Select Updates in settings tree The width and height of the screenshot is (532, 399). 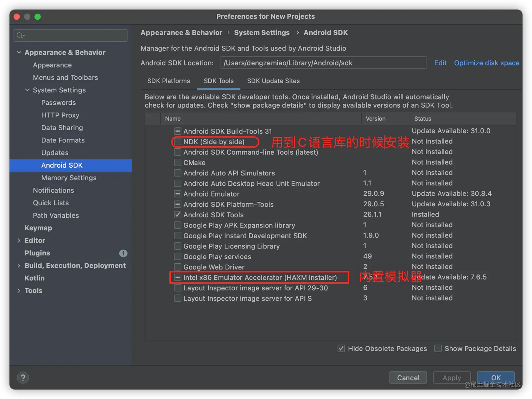point(55,153)
